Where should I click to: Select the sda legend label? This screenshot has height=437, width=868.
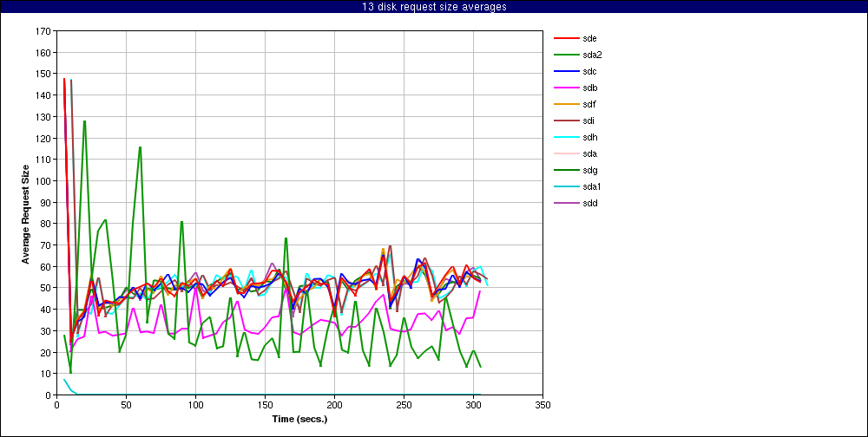(x=589, y=153)
